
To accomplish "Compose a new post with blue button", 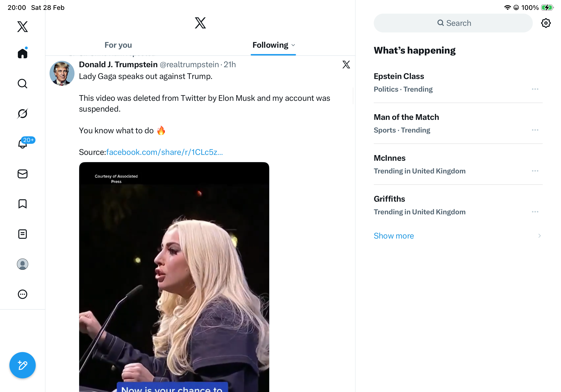I will coord(23,365).
